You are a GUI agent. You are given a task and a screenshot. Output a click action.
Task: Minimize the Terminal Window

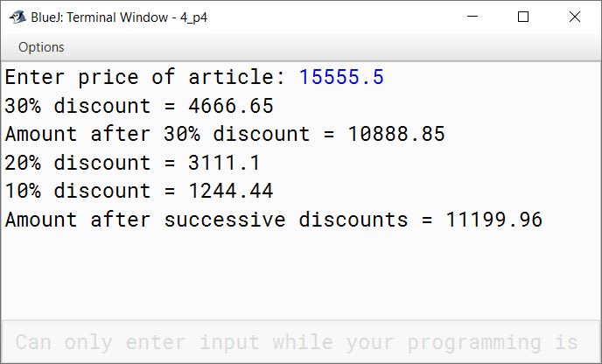click(x=472, y=17)
